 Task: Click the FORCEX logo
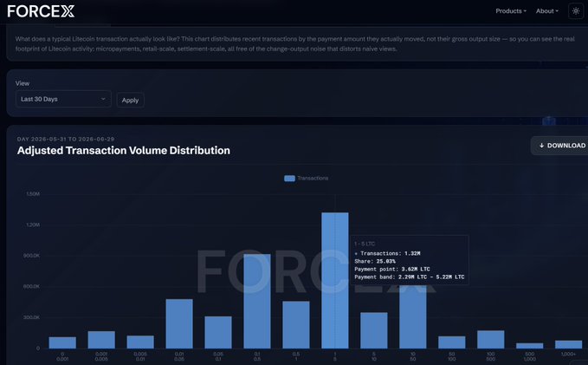[x=41, y=11]
